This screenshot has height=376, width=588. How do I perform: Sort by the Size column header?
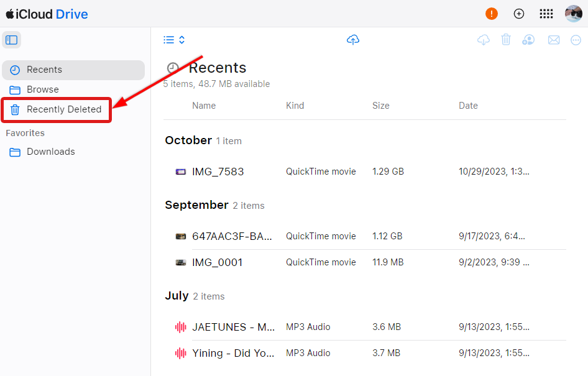(x=381, y=106)
